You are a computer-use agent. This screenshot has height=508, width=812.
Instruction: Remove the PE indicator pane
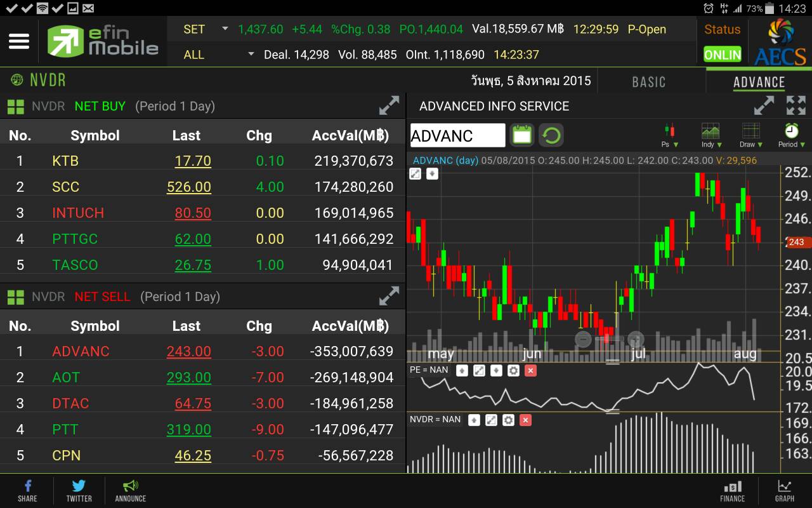tap(531, 370)
